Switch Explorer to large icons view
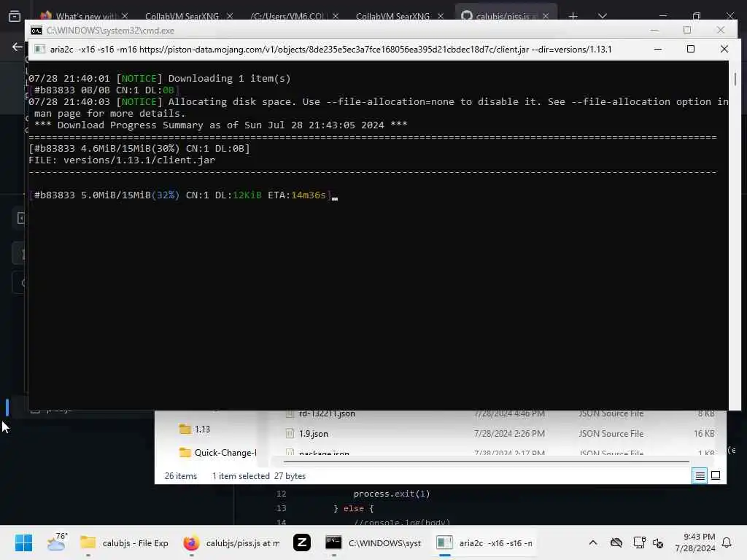Screen dimensions: 747x560 click(x=716, y=475)
